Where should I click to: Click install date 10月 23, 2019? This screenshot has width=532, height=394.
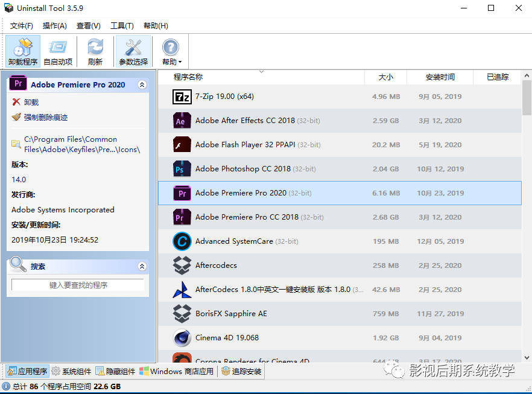(x=440, y=193)
